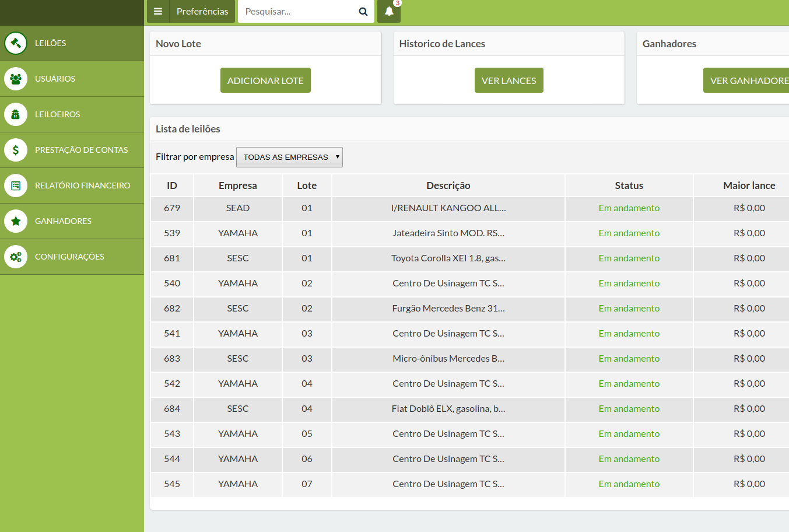This screenshot has width=789, height=532.
Task: Click Em andamento status for ID 679
Action: [x=629, y=208]
